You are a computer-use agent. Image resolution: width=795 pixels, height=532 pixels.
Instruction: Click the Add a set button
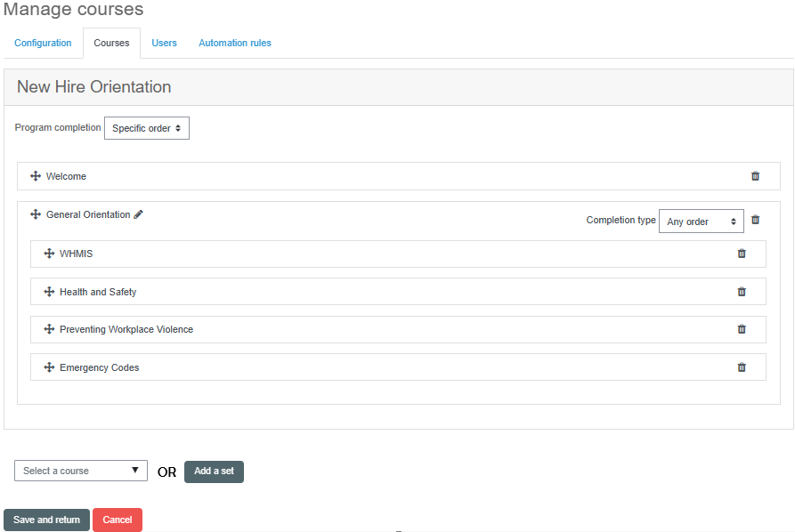coord(214,472)
